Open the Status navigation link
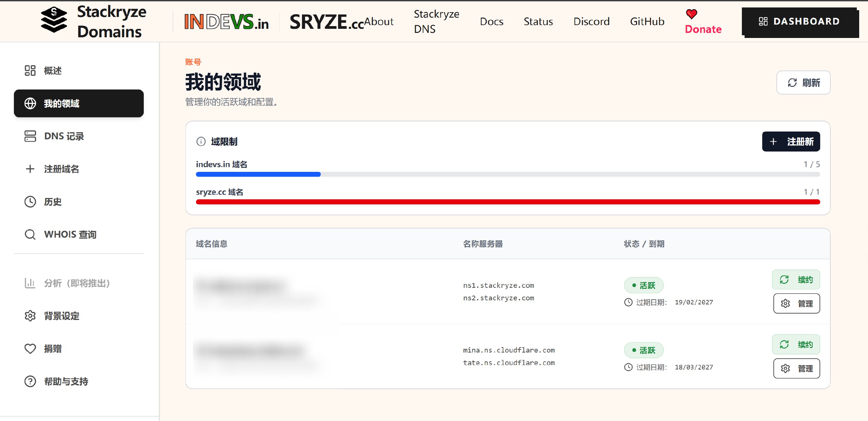Viewport: 868px width, 421px height. (x=538, y=21)
